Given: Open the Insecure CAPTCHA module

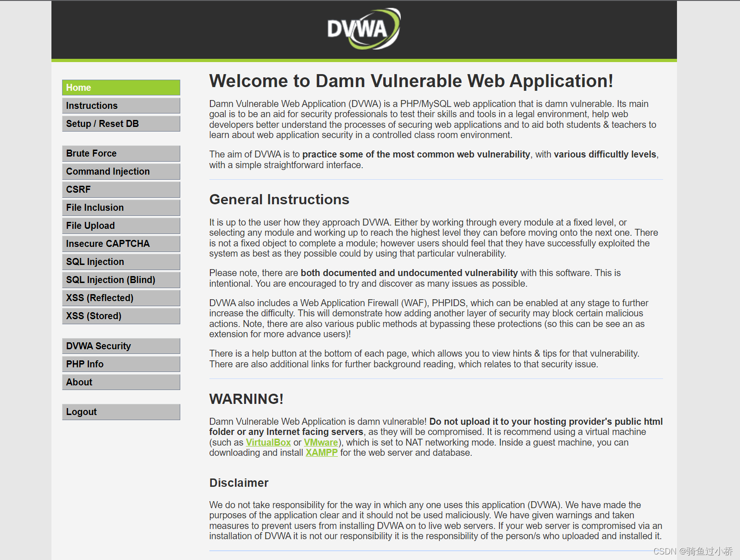Looking at the screenshot, I should [x=121, y=244].
